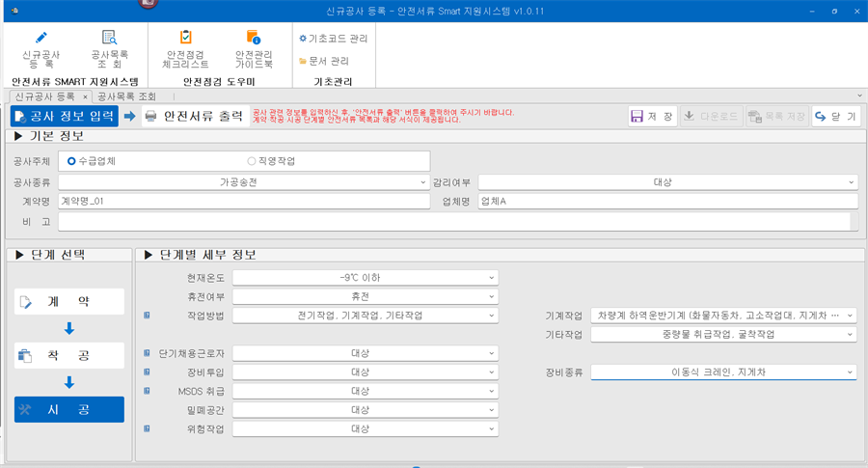Close the 신규공사 등록 tab with x
Viewport: 868px width, 468px height.
85,96
